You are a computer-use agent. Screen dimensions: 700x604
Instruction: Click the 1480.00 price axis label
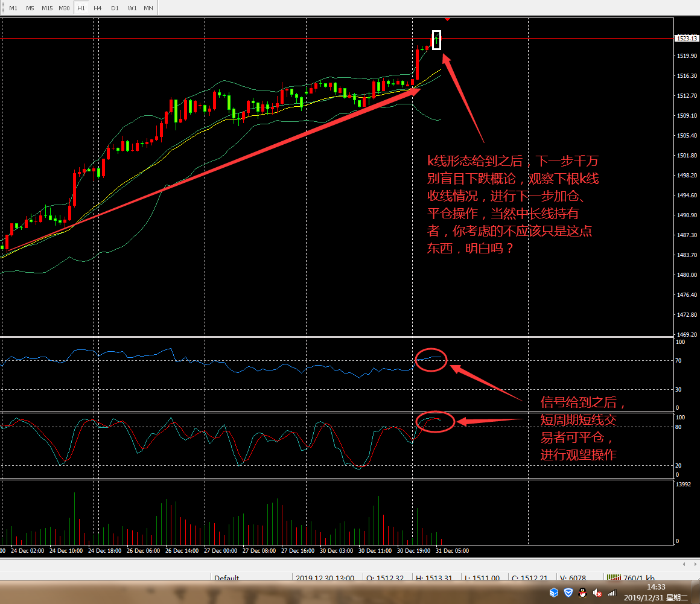tap(687, 275)
